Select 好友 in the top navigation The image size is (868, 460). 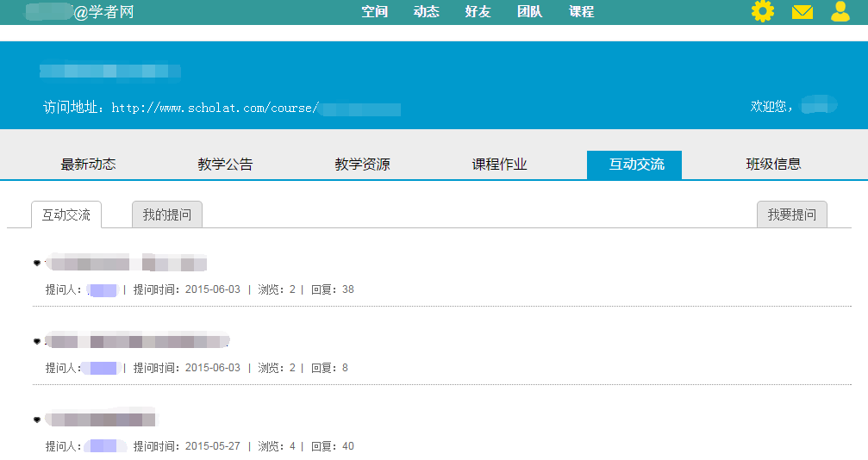pos(478,12)
